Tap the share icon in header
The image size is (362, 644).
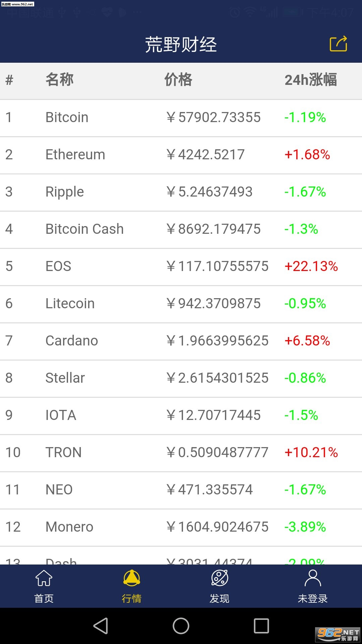339,44
